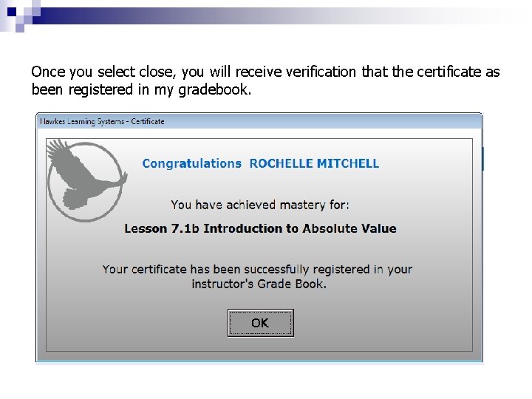
Task: Click 'Your certificate has been successfully registered' line
Action: [x=257, y=270]
